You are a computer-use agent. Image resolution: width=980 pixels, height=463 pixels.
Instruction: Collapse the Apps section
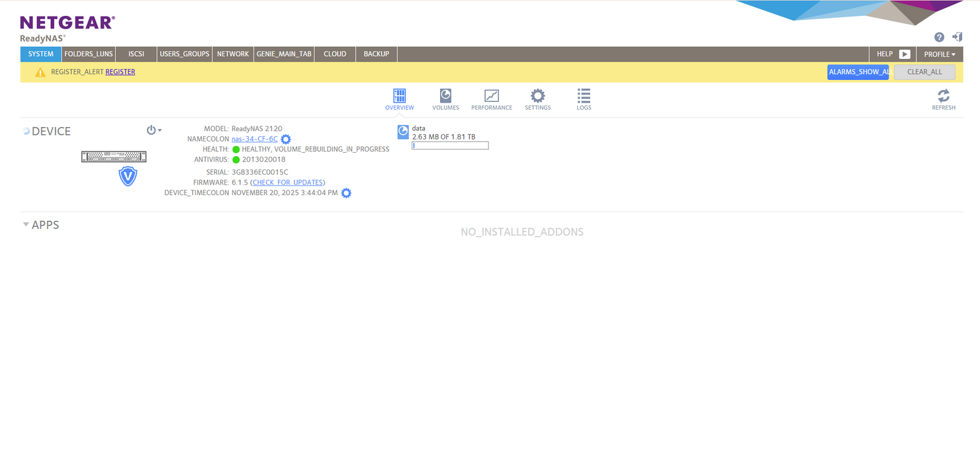point(26,225)
